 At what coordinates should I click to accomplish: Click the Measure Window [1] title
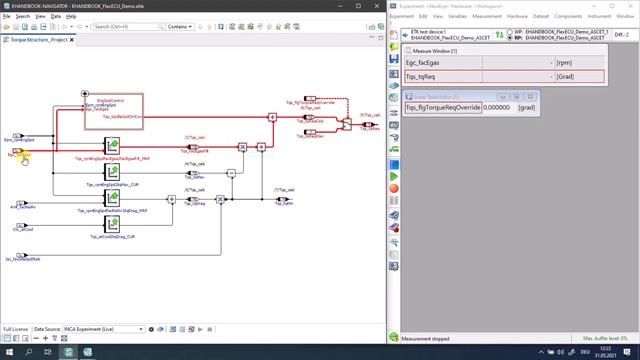point(435,51)
